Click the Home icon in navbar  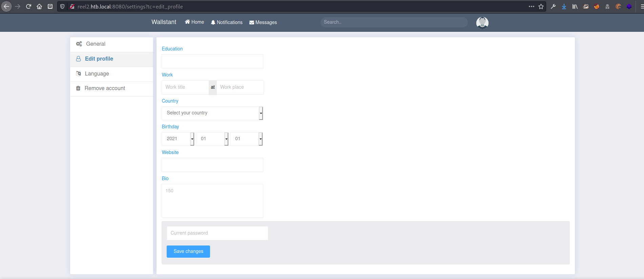(187, 22)
